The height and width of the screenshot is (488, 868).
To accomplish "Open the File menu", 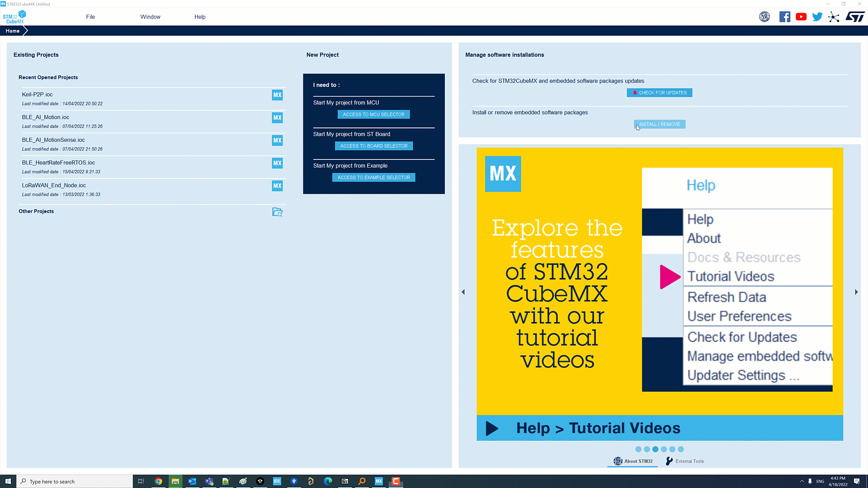I will (90, 17).
